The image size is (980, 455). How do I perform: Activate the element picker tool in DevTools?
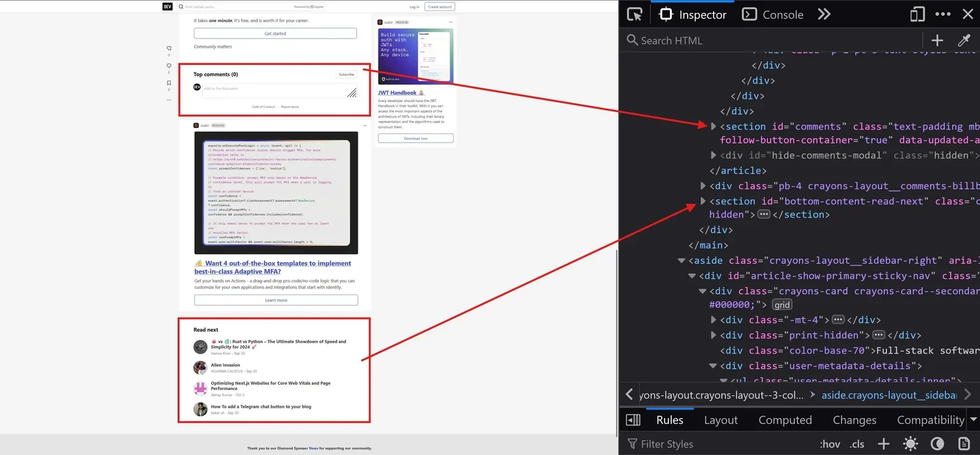point(635,14)
